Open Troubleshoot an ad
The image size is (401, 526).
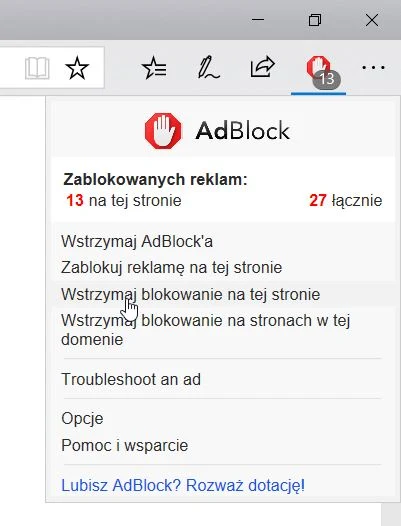click(131, 379)
